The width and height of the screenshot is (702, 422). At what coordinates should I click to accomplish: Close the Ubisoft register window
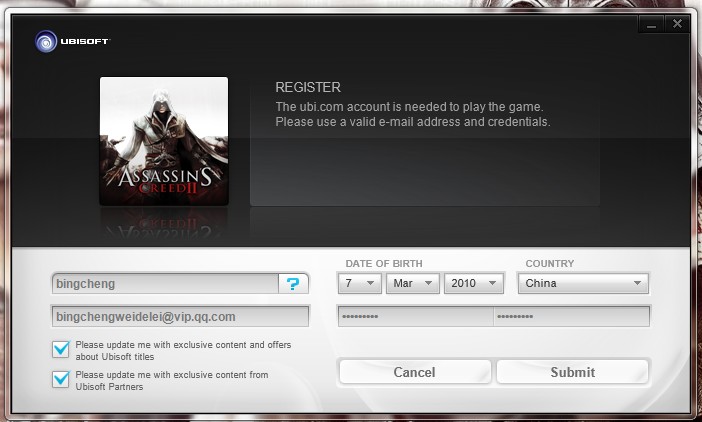coord(677,24)
